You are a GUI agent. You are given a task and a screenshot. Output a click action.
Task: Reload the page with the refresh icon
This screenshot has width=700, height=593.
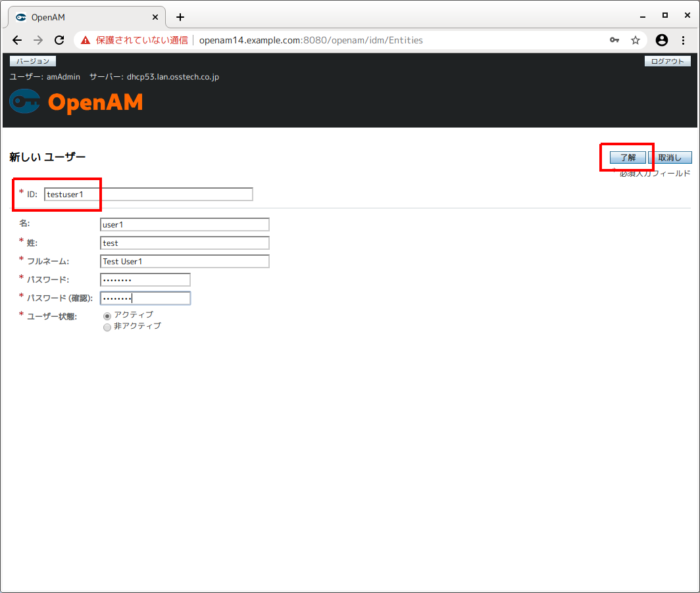point(59,40)
